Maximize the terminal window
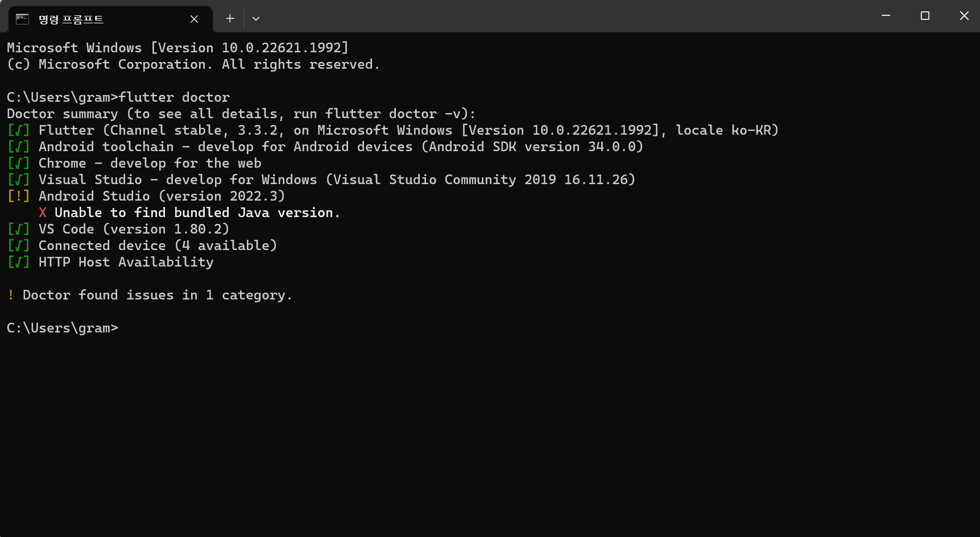 (x=925, y=16)
